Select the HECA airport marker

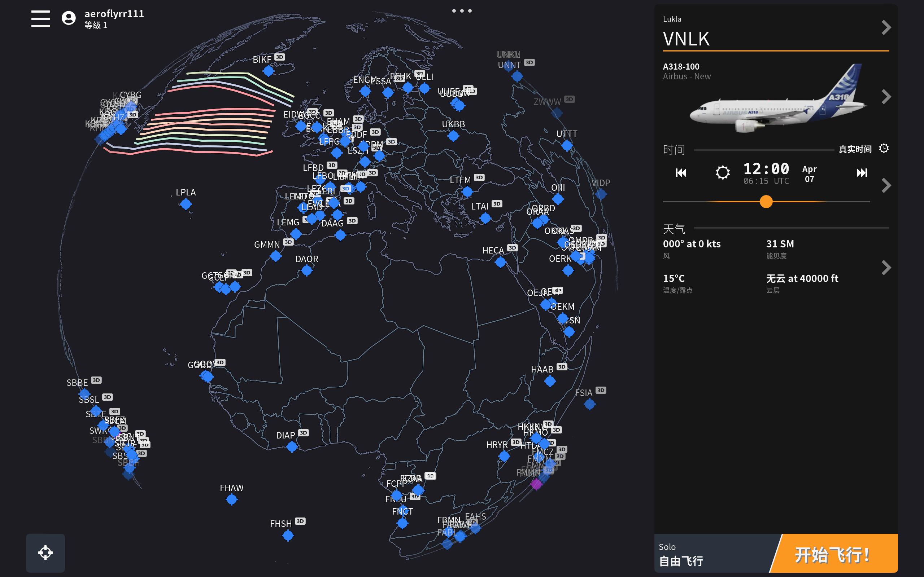[500, 262]
